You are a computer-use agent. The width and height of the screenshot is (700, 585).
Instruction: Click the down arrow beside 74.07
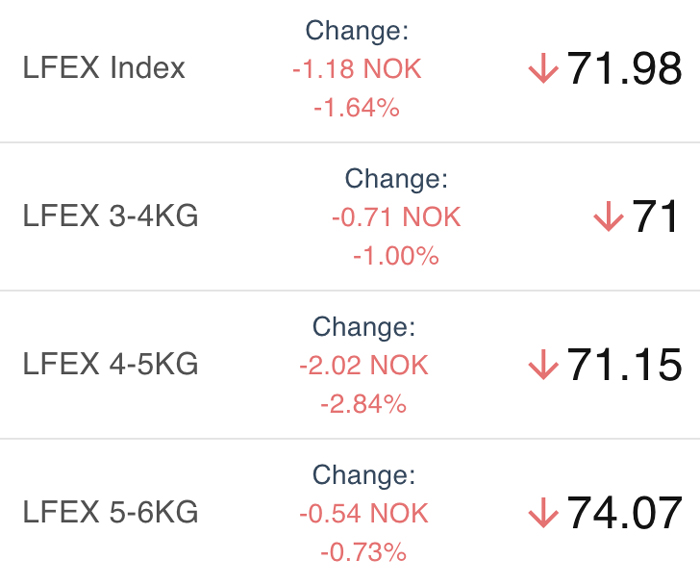543,513
